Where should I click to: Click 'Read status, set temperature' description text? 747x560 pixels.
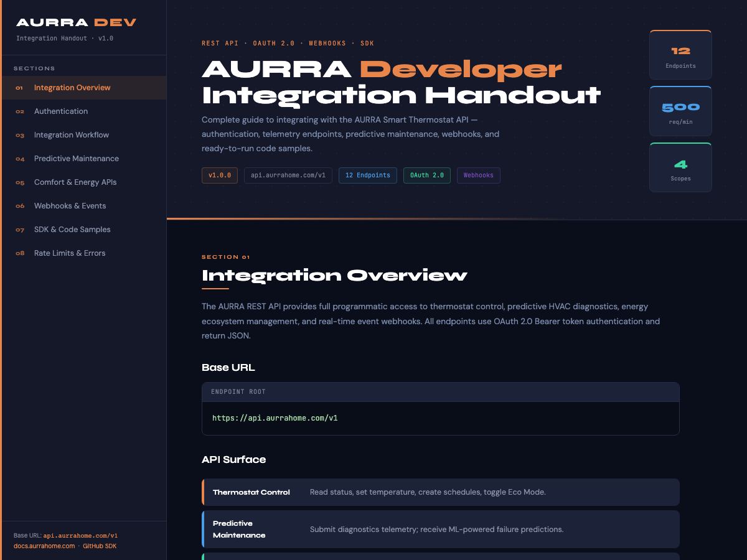pyautogui.click(x=428, y=492)
